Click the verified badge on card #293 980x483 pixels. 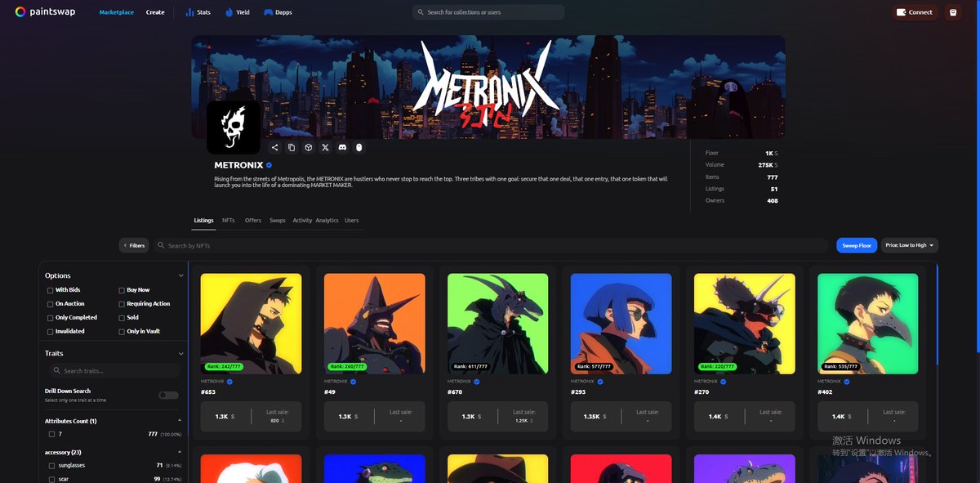[599, 381]
